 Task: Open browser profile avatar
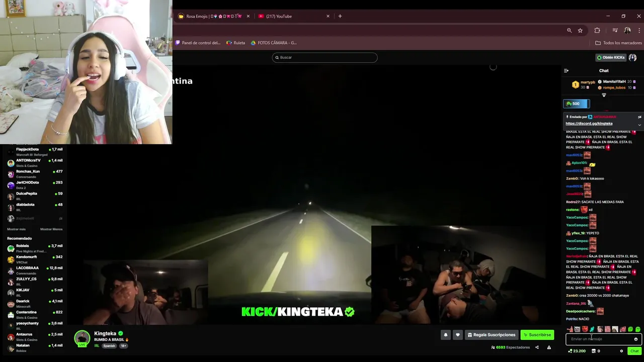(x=627, y=30)
